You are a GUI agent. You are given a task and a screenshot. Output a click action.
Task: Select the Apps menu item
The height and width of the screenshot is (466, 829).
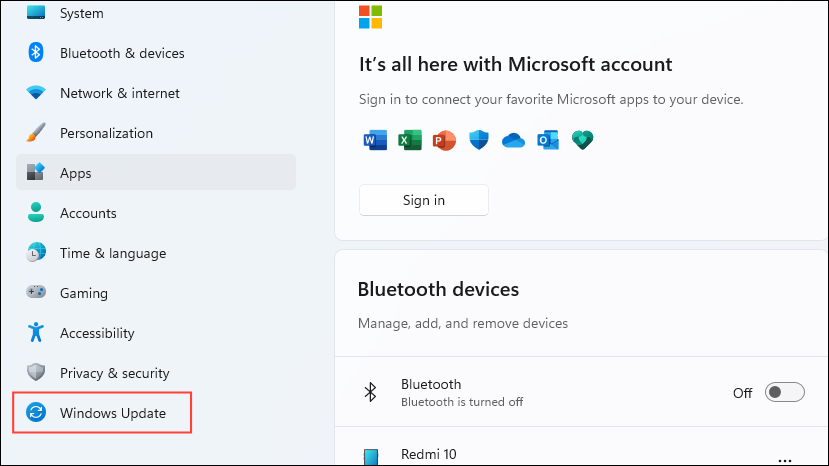[x=156, y=172]
